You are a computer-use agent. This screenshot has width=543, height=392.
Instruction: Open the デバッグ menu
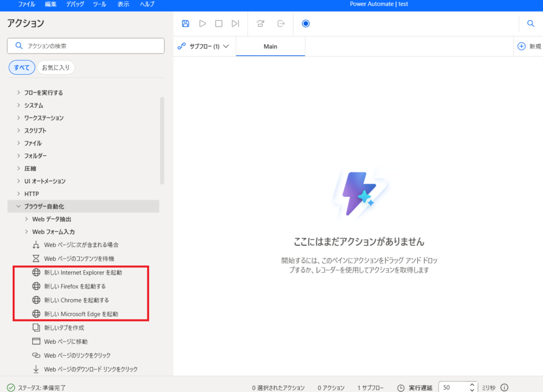(74, 4)
